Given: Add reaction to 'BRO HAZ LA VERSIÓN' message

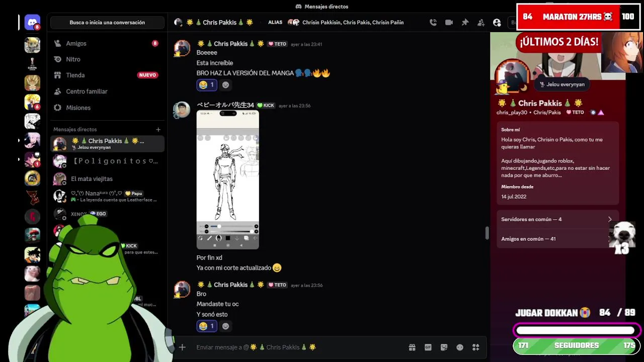Looking at the screenshot, I should coord(225,85).
